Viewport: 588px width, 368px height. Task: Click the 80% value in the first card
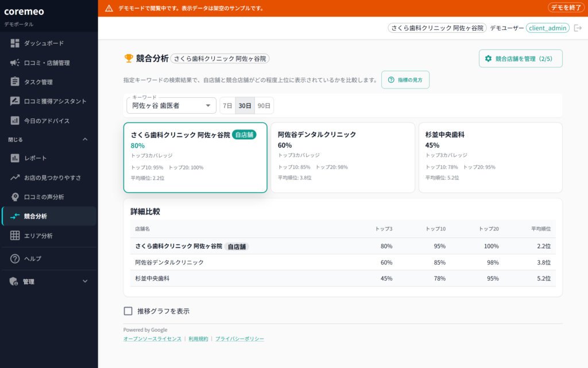[x=138, y=145]
